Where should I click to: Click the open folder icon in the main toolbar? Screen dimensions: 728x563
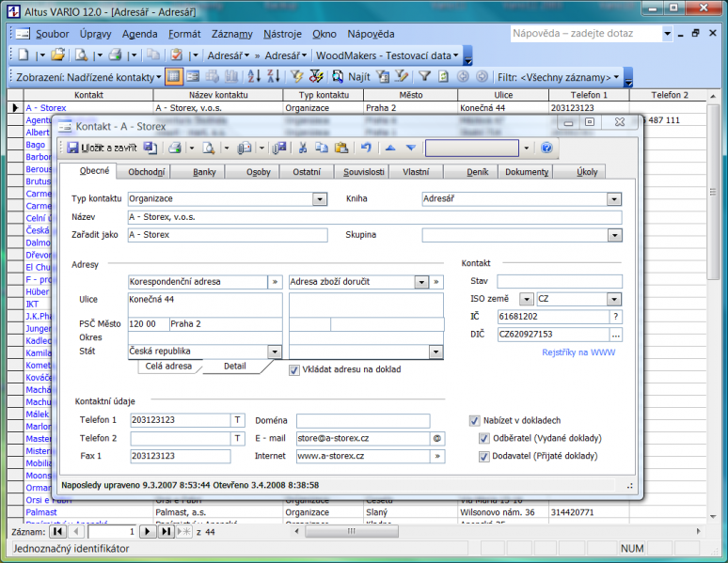click(58, 55)
